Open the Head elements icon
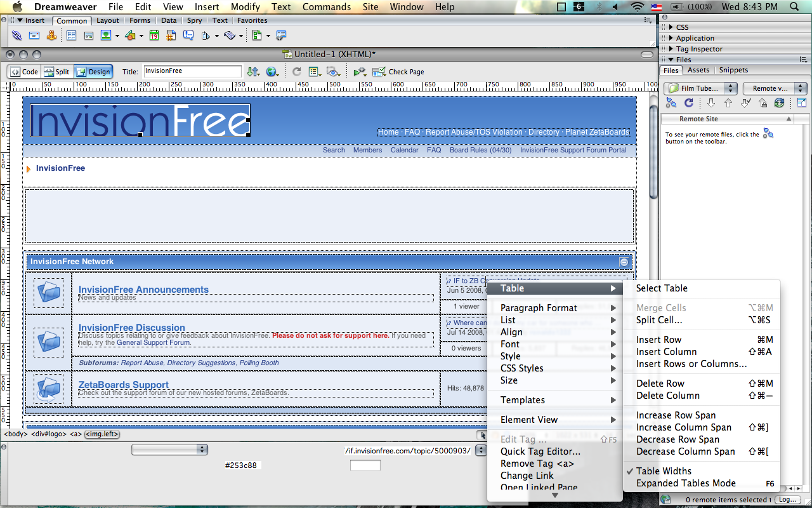This screenshot has width=812, height=508. 206,36
